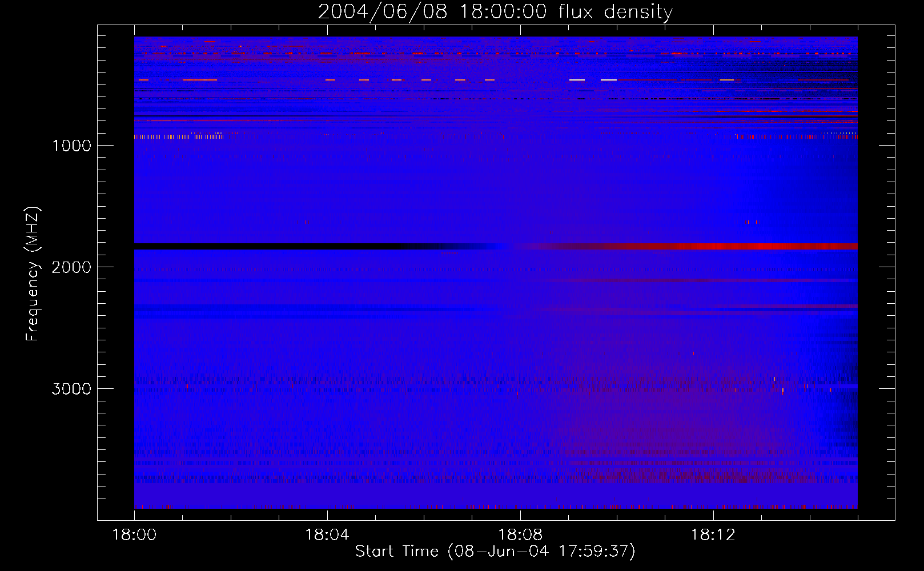Click the black band segment near 1800 MHz
Screen dimensions: 924x571
(x=286, y=247)
